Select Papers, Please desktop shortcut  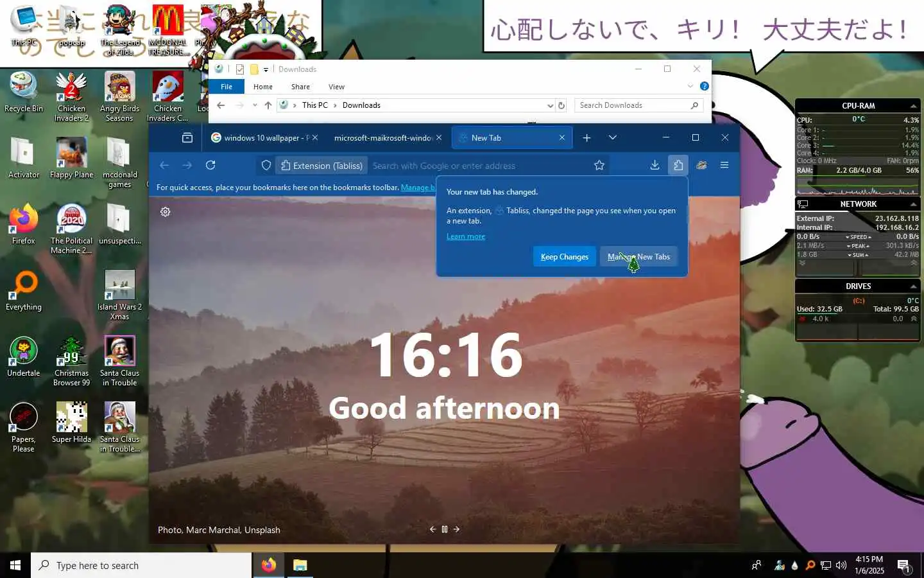coord(24,427)
